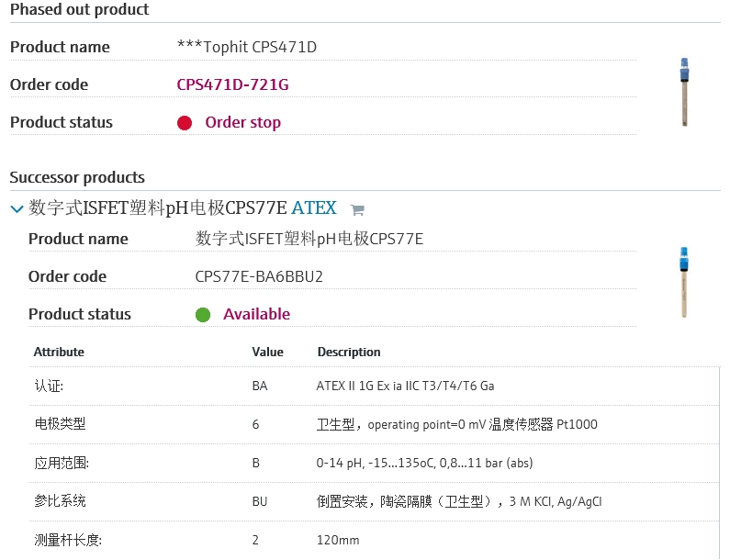
Task: Click the shopping cart icon beside ATEX
Action: 358,209
